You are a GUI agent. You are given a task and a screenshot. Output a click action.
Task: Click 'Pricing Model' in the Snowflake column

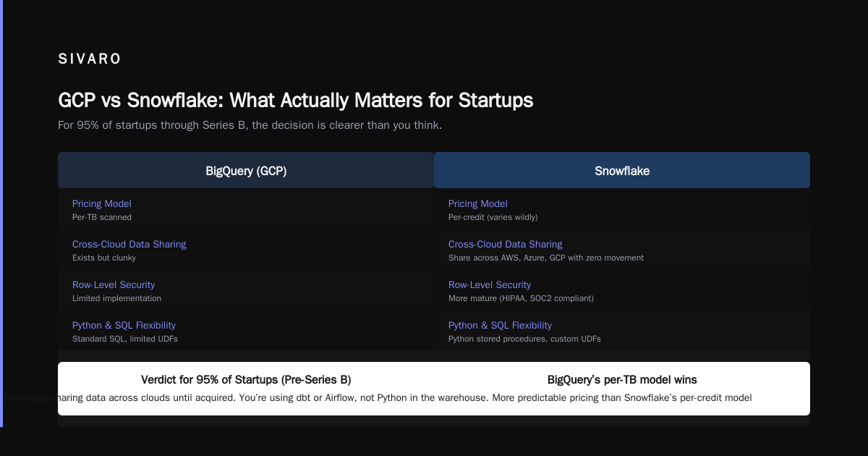point(478,204)
